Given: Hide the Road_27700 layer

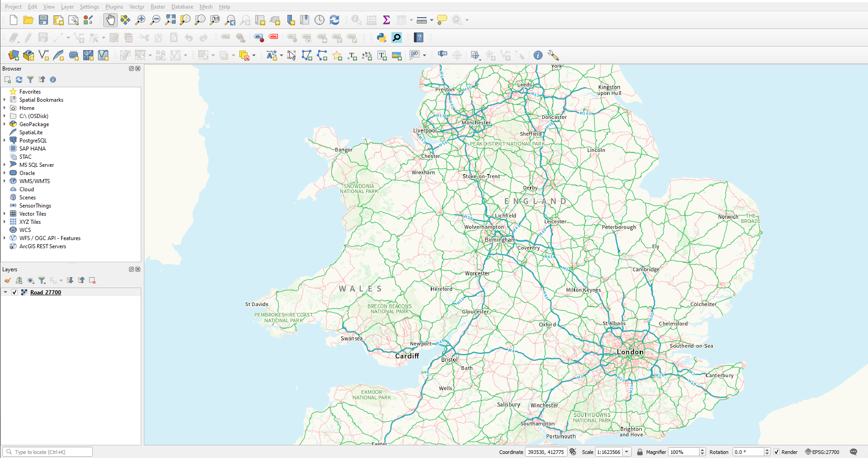Looking at the screenshot, I should point(14,292).
